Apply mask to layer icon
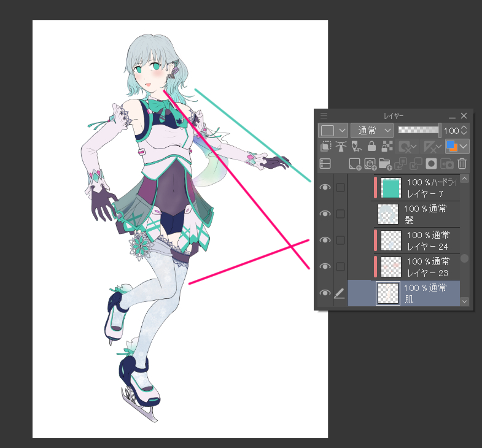Viewport: 482px width, 448px height. [x=446, y=164]
